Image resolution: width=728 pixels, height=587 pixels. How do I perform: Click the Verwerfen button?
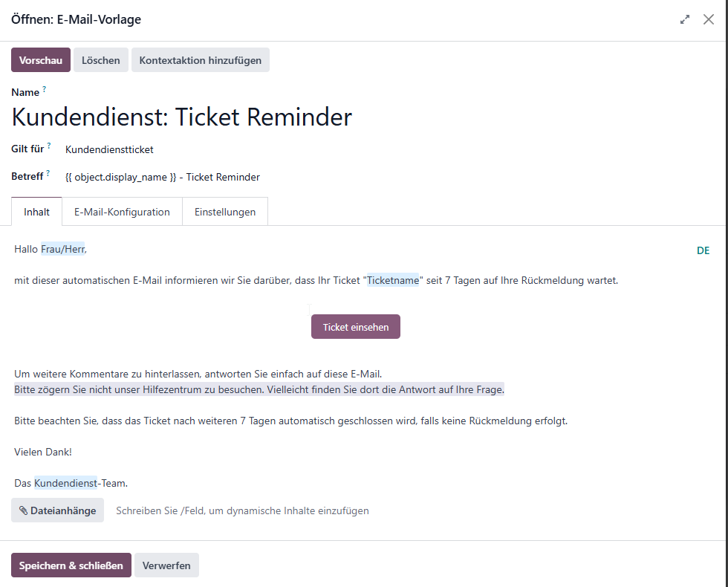click(x=166, y=565)
